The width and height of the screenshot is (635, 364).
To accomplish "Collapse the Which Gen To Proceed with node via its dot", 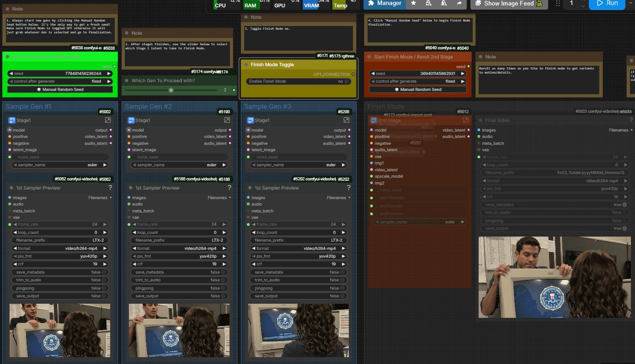I will pos(126,80).
